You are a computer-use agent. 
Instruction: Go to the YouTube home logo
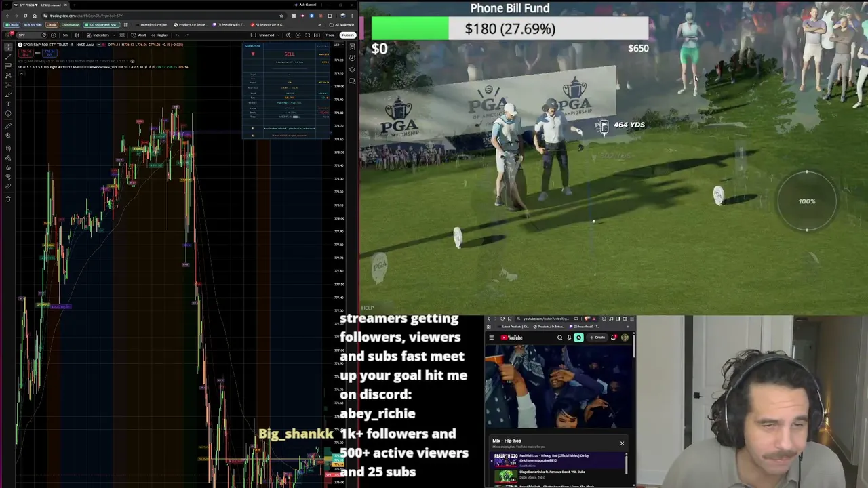(511, 338)
